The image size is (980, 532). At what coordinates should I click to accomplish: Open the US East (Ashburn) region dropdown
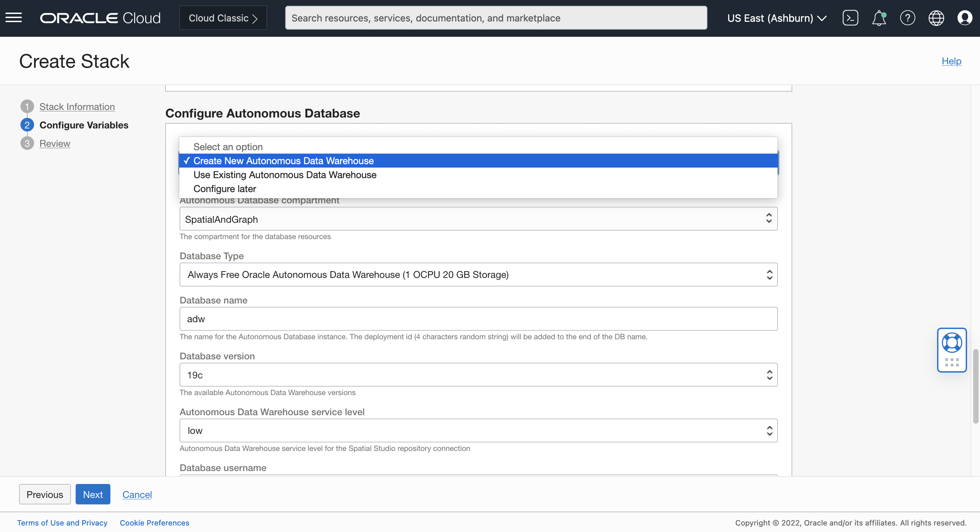coord(777,17)
